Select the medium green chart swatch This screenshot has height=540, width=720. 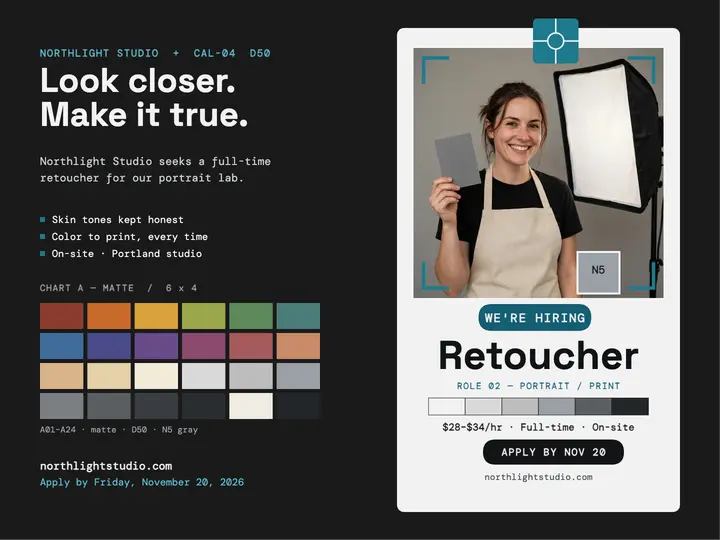pyautogui.click(x=251, y=316)
